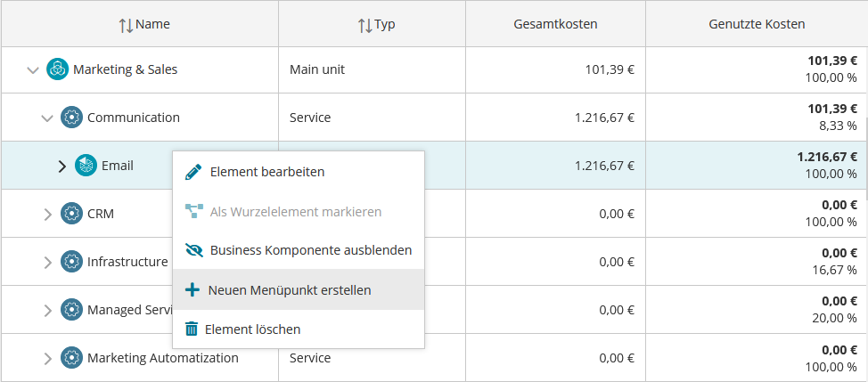Click the 8,33 % used cost value
Image resolution: width=868 pixels, height=382 pixels.
point(837,126)
